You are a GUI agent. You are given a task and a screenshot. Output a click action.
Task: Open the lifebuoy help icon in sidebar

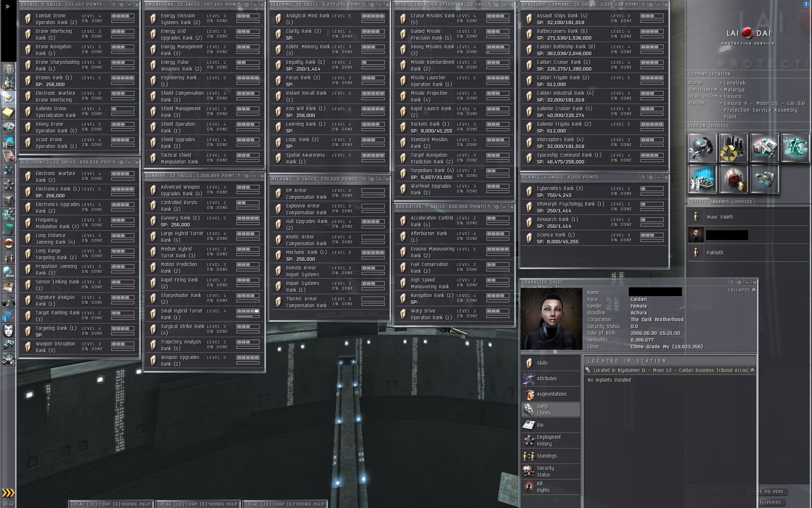(x=9, y=243)
